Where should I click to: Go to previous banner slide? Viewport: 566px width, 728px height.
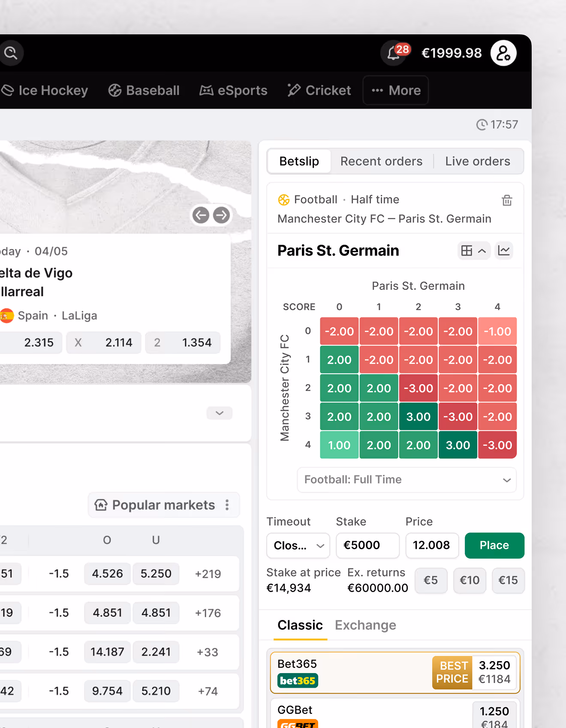tap(201, 215)
